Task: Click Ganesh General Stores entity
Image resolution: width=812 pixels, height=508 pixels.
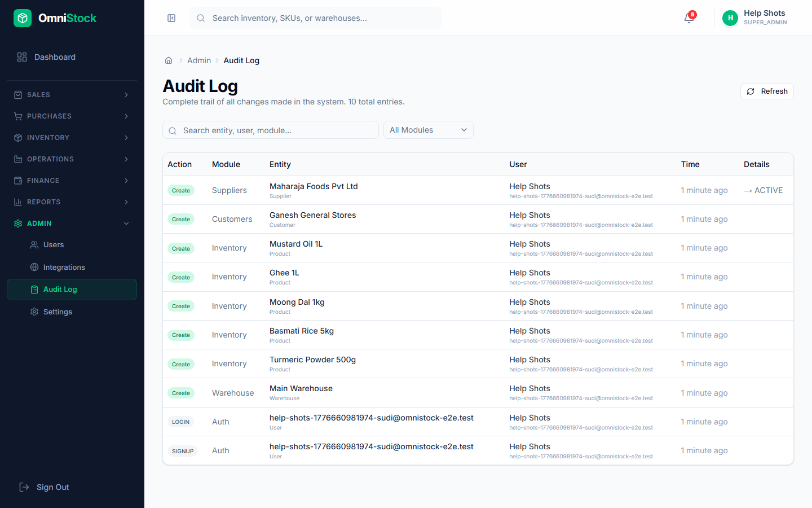Action: point(313,215)
